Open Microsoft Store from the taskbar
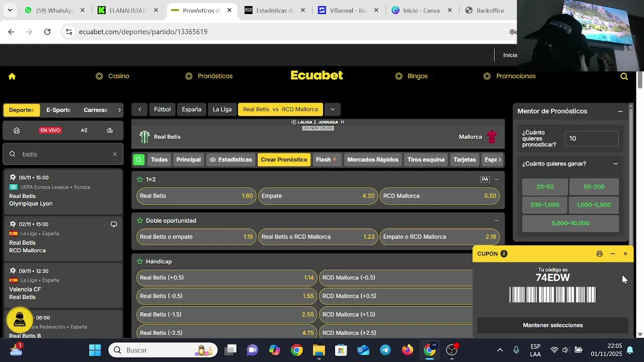Viewport: 644px width, 362px height. tap(341, 350)
